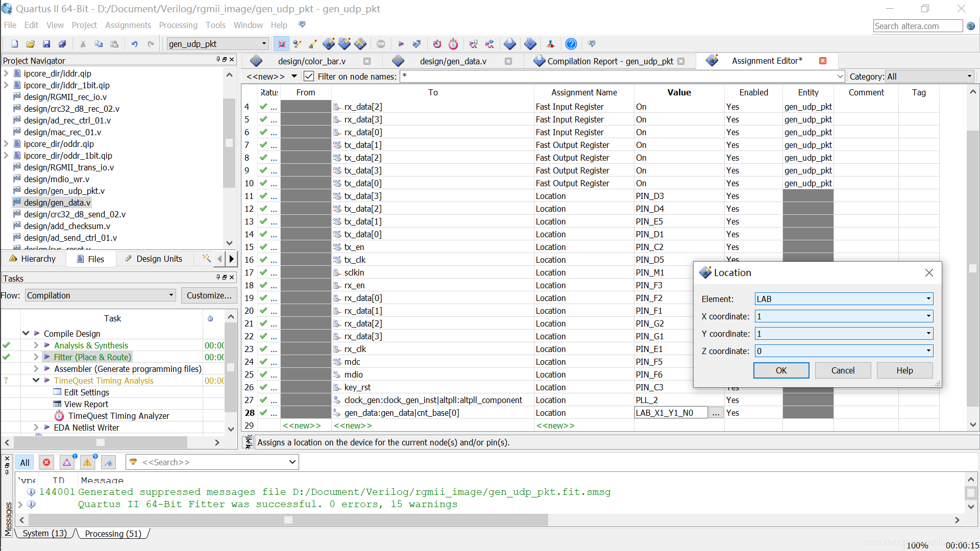Open the Pin Planner toolbar icon
Screen dimensions: 980x551
click(345, 44)
